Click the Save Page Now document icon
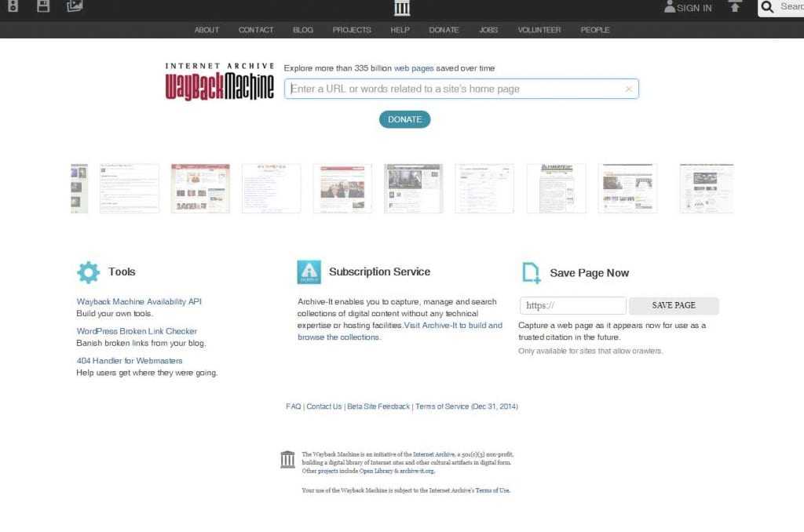804x532 pixels. click(x=531, y=272)
